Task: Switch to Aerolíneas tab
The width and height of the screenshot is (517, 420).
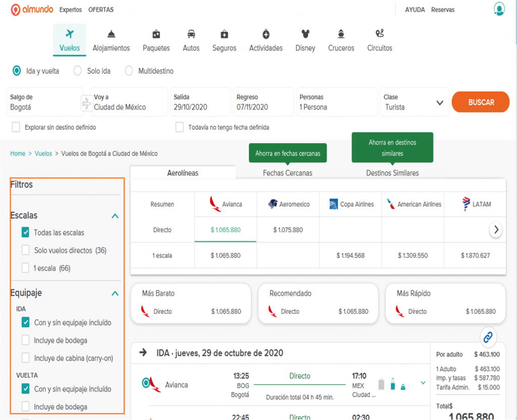Action: pyautogui.click(x=183, y=173)
